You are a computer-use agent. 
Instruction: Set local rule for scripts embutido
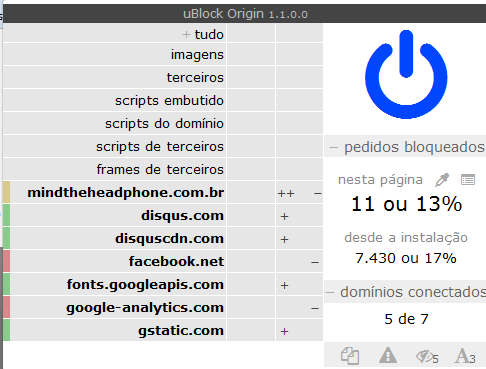tap(299, 100)
